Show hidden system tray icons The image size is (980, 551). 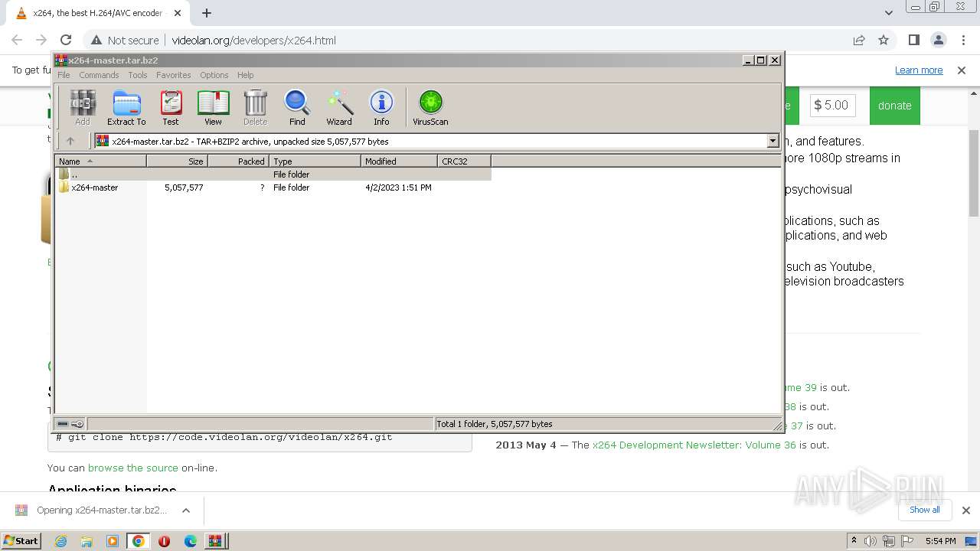[854, 541]
